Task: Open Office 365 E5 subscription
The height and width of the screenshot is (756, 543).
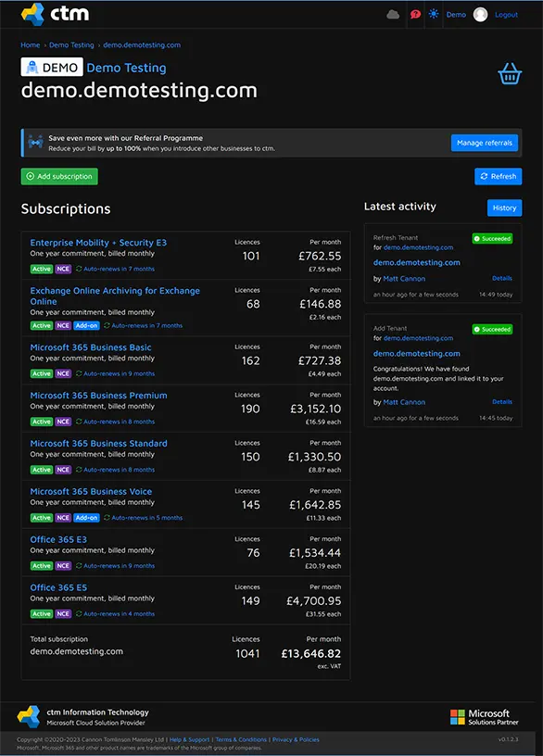Action: (x=58, y=587)
